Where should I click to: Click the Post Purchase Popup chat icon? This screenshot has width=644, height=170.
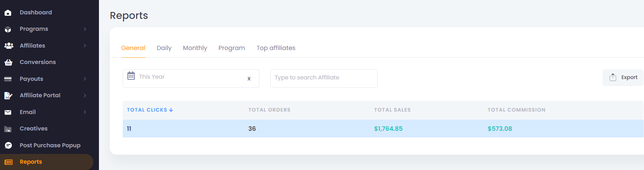(8, 146)
